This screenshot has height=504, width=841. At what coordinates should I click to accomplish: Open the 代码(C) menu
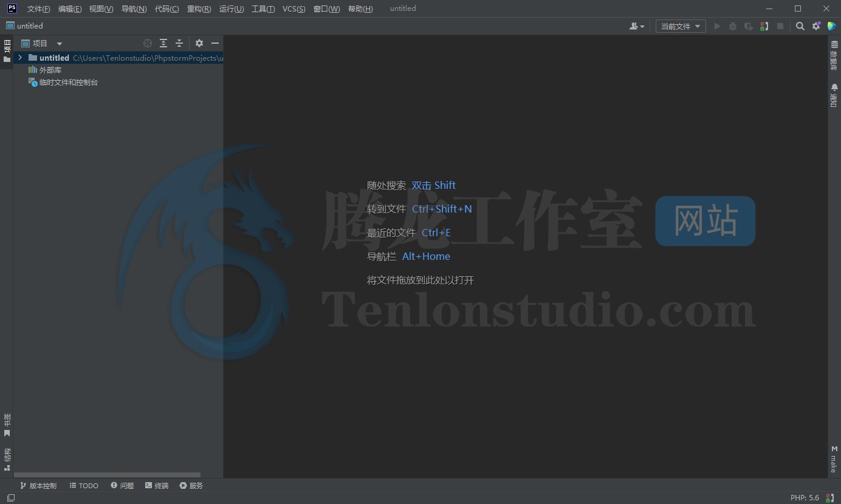166,9
